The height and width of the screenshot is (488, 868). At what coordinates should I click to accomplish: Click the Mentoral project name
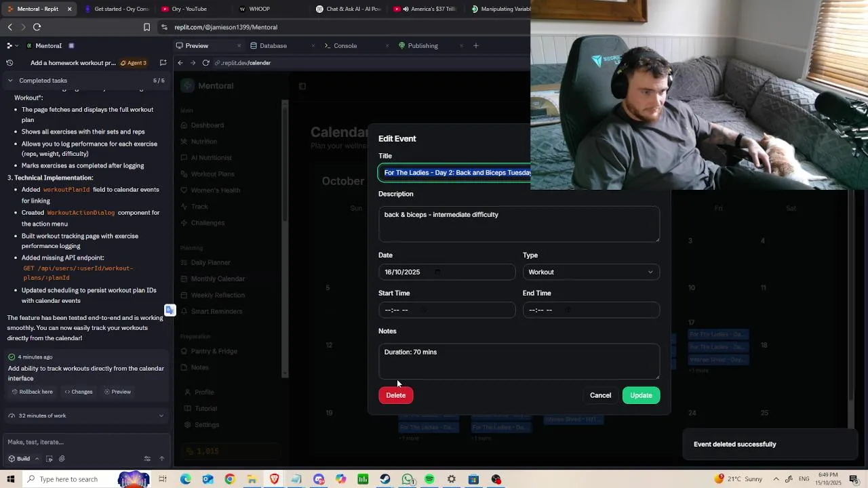tap(48, 45)
